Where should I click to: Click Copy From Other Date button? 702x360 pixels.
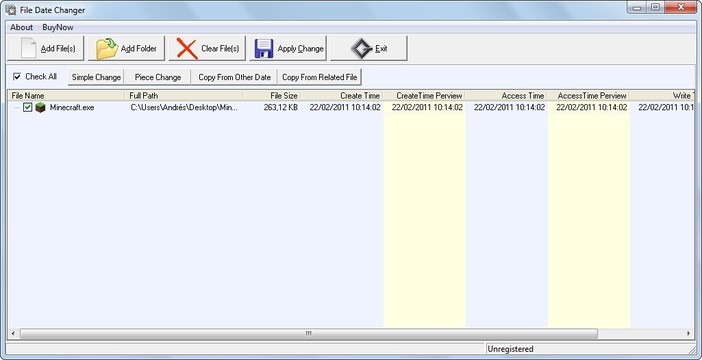click(235, 77)
